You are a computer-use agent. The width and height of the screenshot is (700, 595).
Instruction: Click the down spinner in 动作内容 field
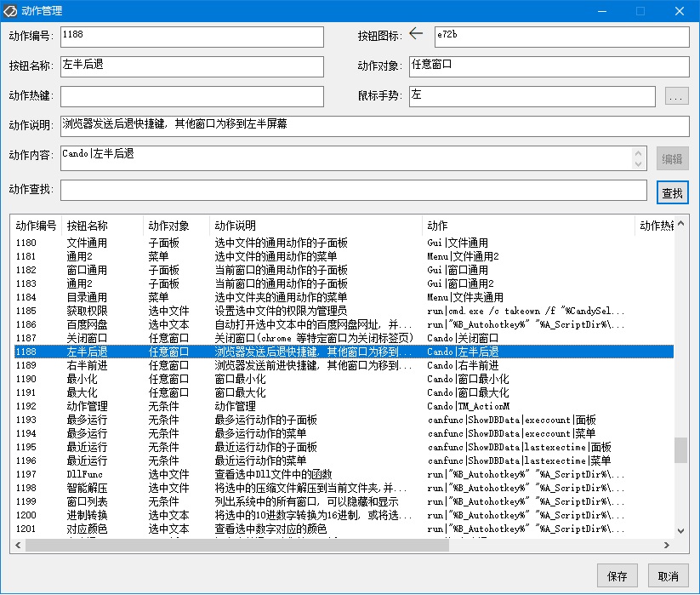click(639, 164)
